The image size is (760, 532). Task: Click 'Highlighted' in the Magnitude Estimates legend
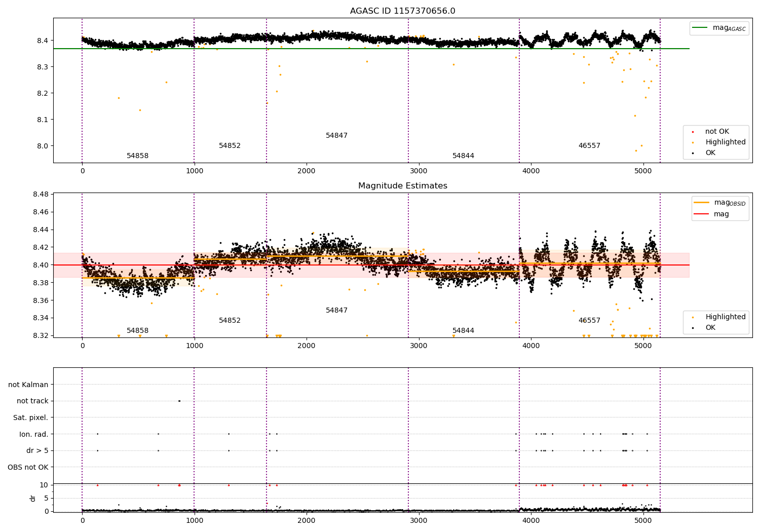725,317
